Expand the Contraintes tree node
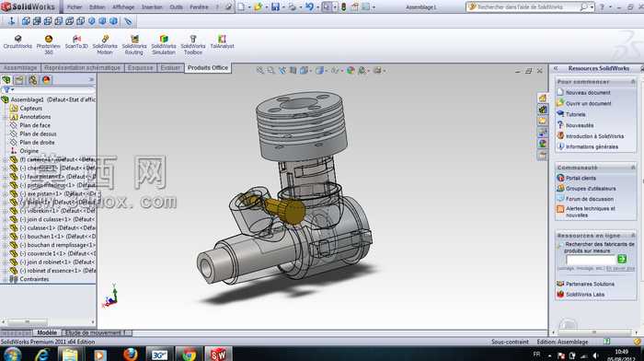 [6, 279]
